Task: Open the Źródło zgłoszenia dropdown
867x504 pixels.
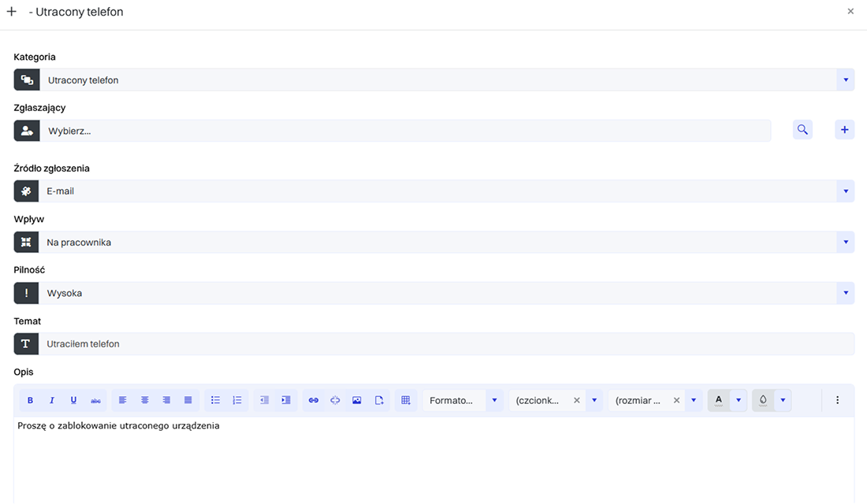Action: pyautogui.click(x=845, y=191)
